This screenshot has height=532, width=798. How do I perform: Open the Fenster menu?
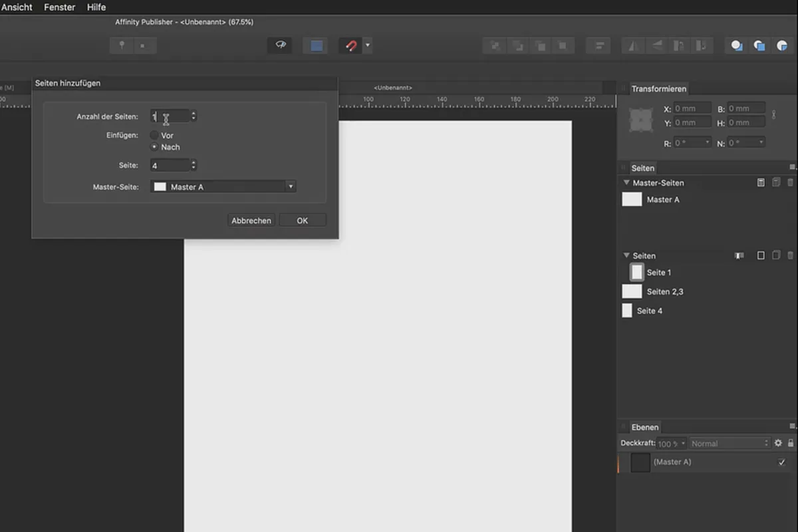59,7
